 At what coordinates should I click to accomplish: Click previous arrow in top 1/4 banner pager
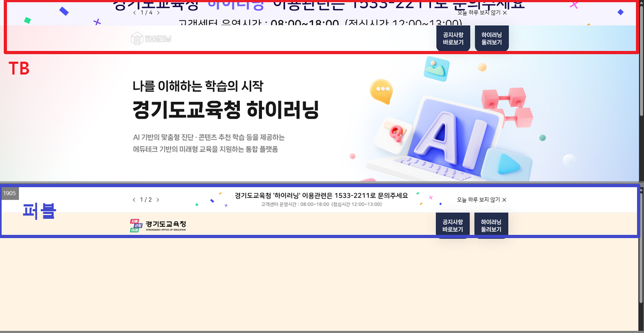134,12
